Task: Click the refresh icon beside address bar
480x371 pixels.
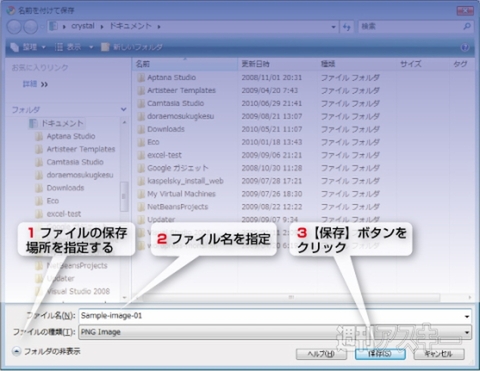Action: 347,27
